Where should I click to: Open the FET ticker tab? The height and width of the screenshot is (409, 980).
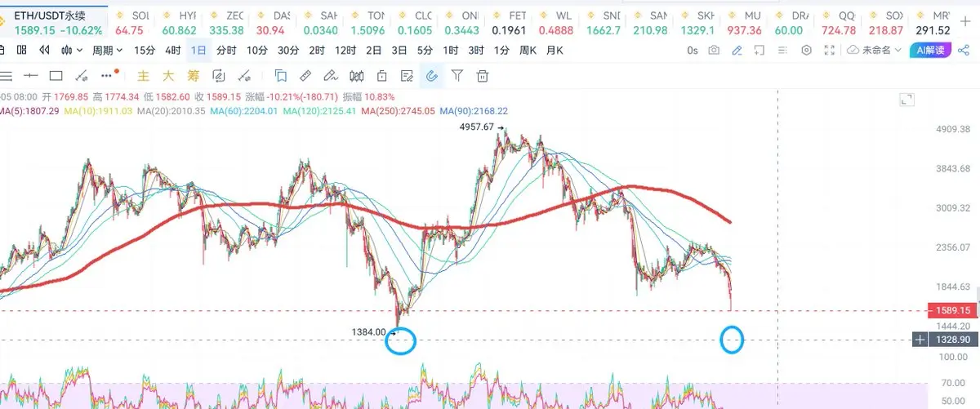point(509,22)
